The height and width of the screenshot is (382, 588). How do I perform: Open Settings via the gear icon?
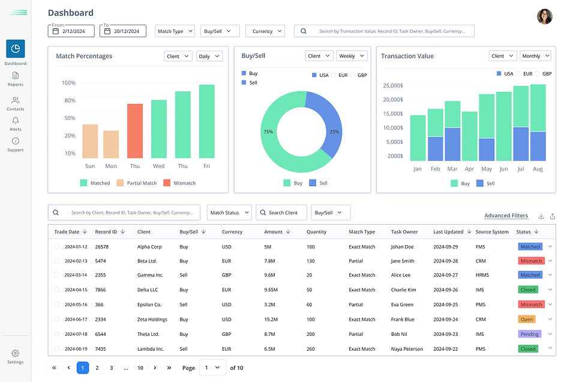coord(15,354)
